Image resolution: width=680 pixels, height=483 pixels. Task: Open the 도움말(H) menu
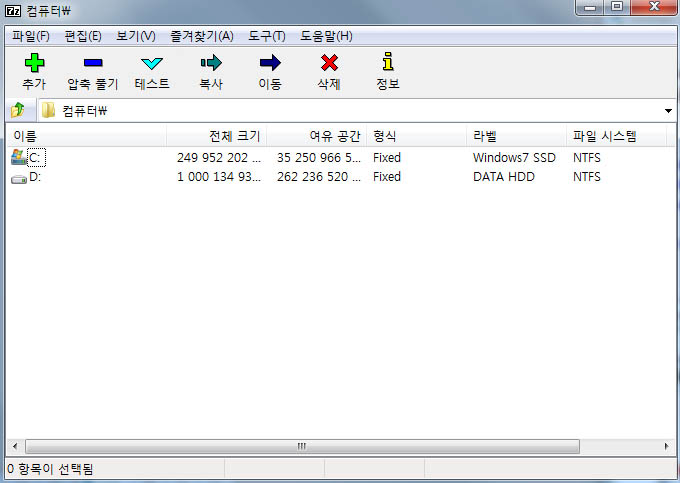(x=326, y=36)
